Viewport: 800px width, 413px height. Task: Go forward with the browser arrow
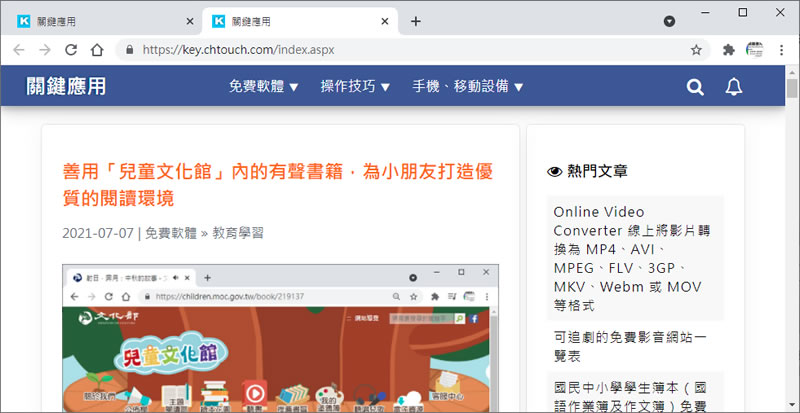pyautogui.click(x=45, y=50)
